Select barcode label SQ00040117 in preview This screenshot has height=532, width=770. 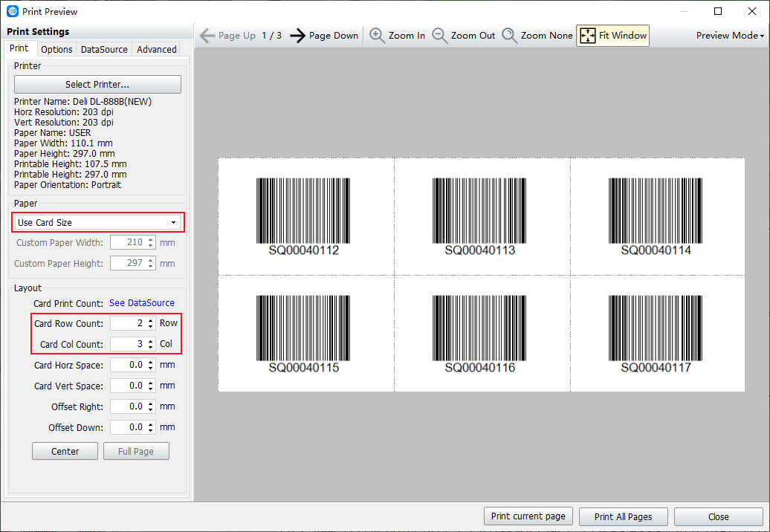656,334
